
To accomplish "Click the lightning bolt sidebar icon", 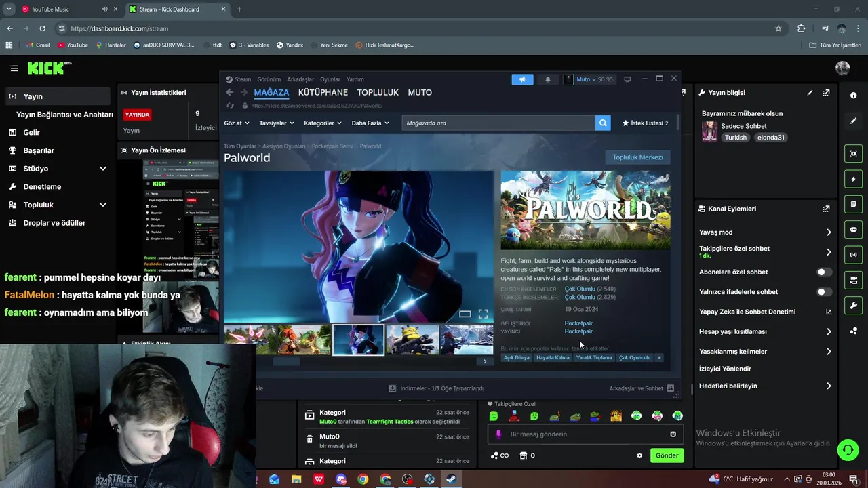I will click(x=853, y=179).
